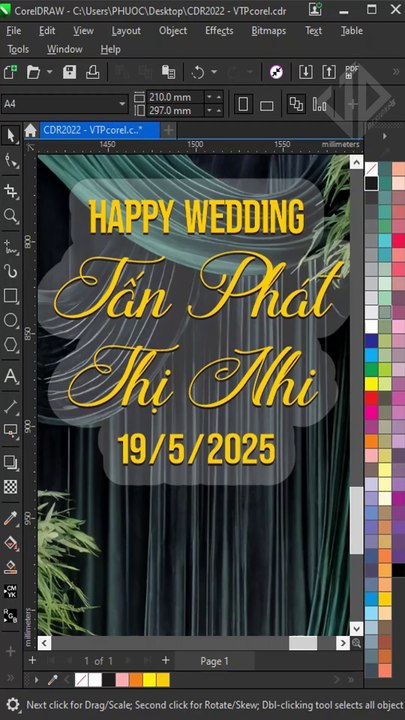The width and height of the screenshot is (405, 720).
Task: Add a page after Page 1
Action: pos(166,661)
